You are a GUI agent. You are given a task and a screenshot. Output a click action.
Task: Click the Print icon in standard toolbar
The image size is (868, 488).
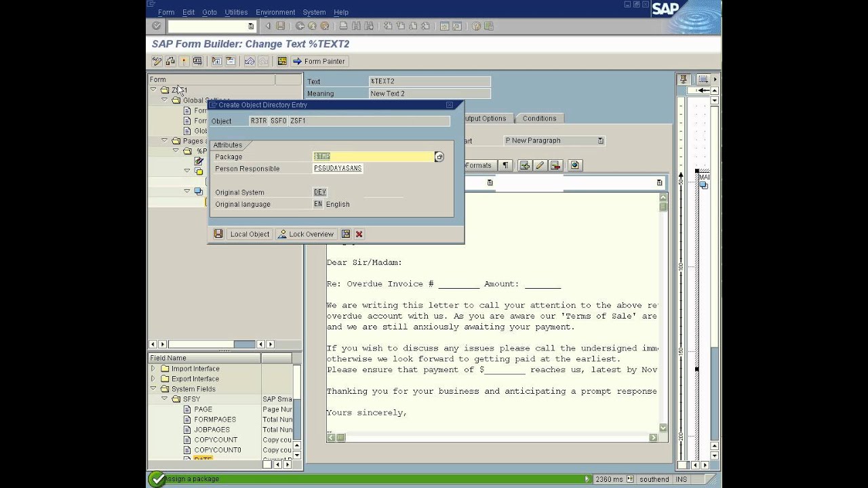point(343,26)
